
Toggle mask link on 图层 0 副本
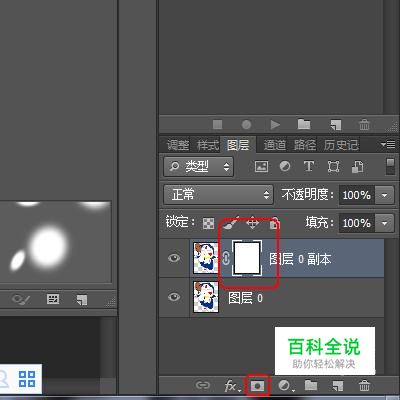(x=226, y=258)
